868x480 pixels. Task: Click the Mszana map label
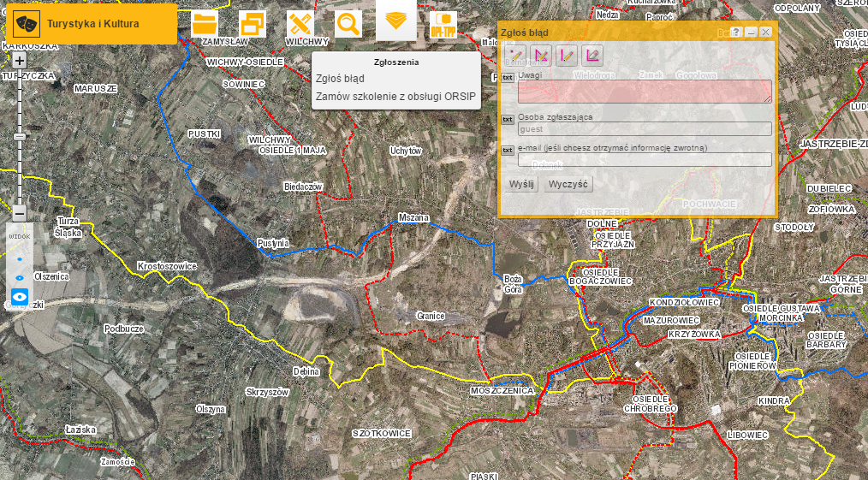click(413, 217)
